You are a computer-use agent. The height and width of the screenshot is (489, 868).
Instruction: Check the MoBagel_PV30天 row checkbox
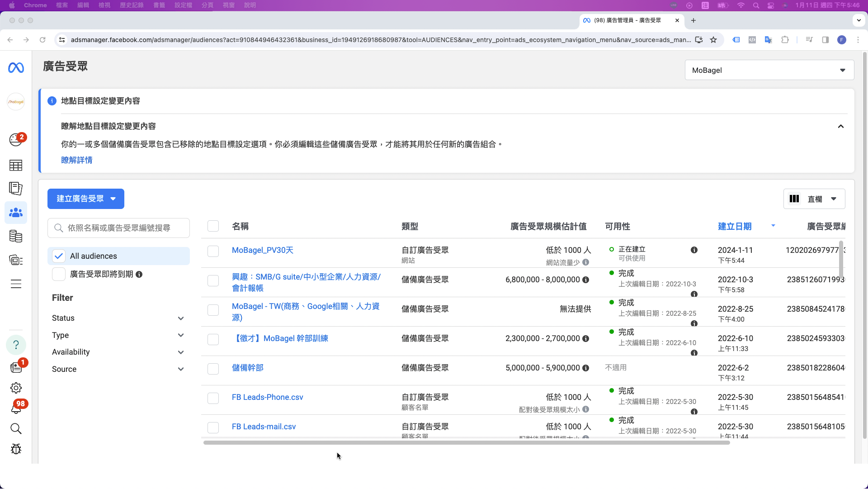point(213,251)
